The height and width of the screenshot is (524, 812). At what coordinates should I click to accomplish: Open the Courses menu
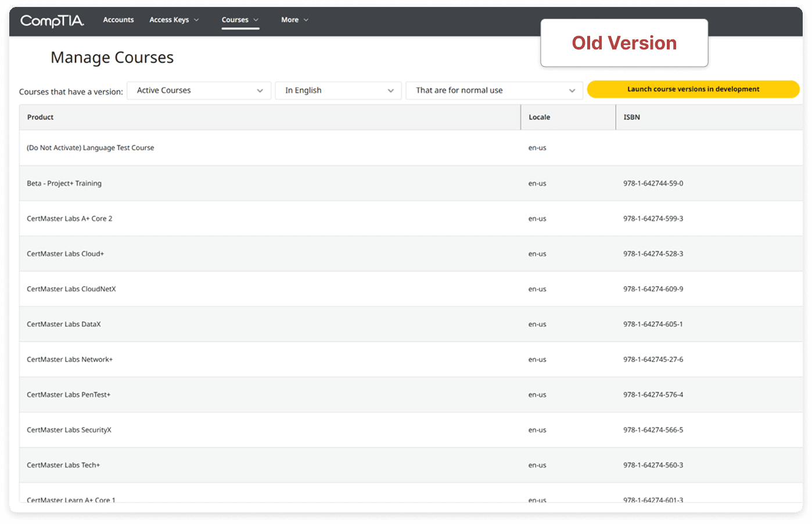tap(240, 20)
